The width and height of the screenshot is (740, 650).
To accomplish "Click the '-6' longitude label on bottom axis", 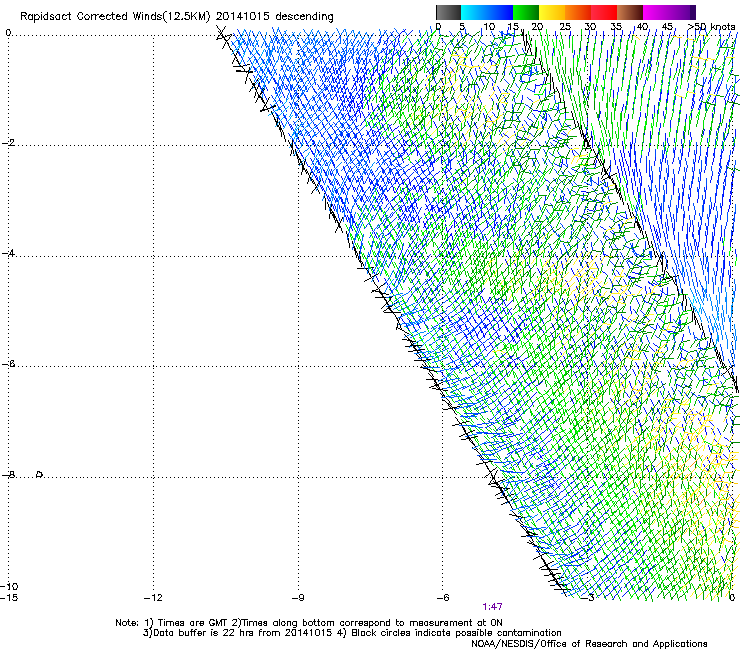I will tap(442, 598).
